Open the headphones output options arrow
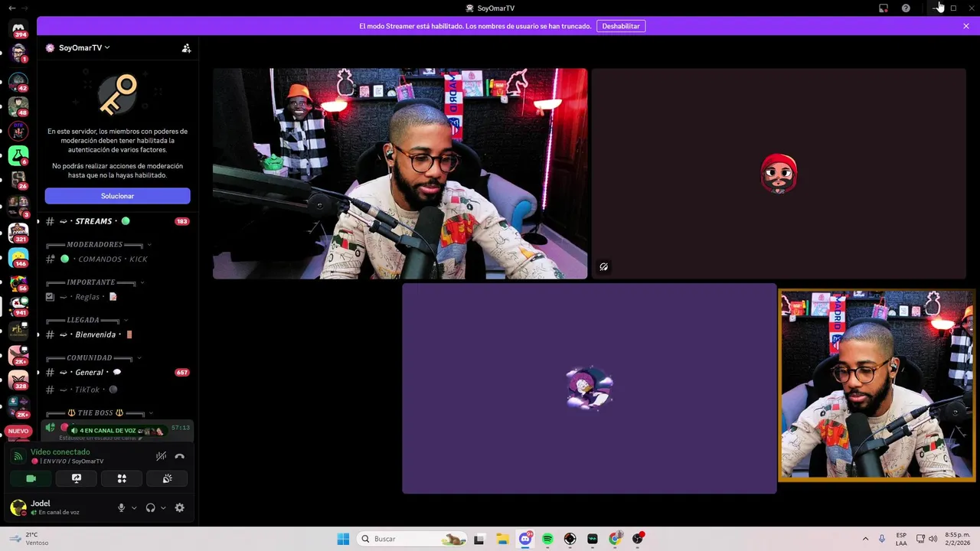980x551 pixels. click(163, 507)
